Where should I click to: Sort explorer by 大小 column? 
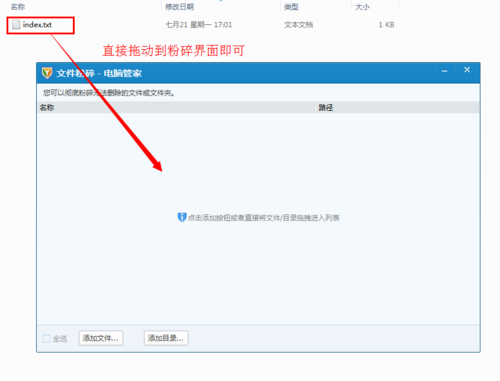coord(362,7)
